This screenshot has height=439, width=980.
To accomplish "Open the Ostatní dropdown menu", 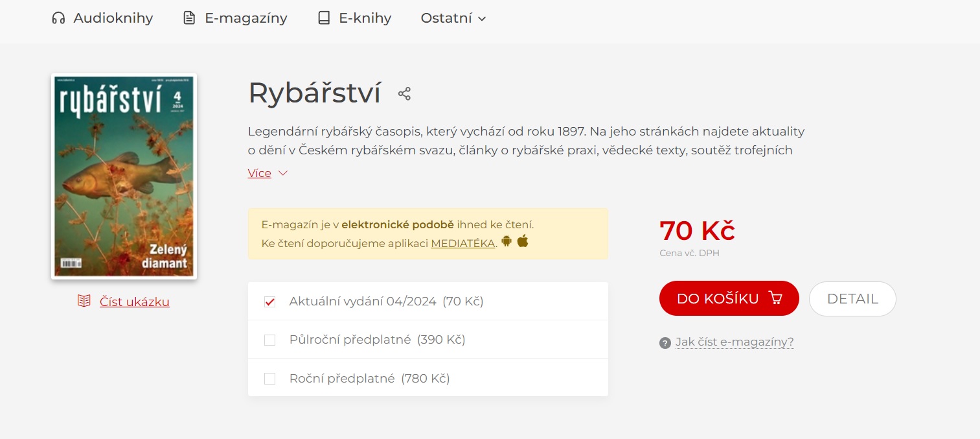I will point(453,18).
